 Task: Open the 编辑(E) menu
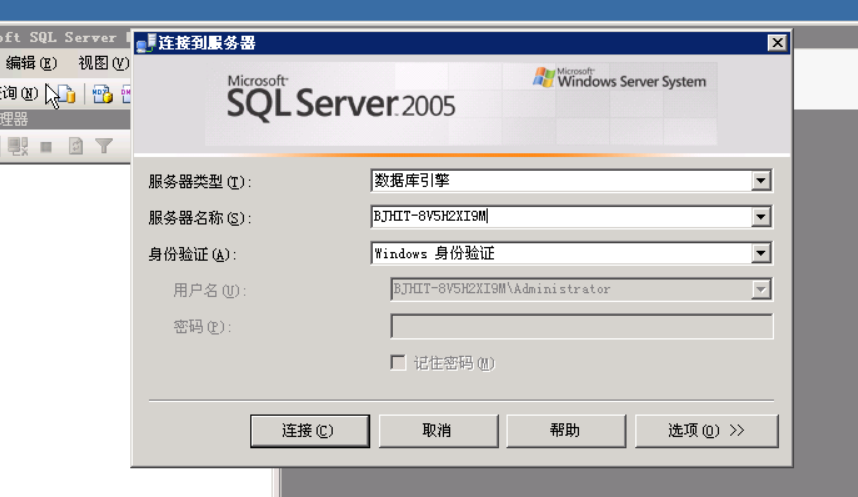(31, 63)
